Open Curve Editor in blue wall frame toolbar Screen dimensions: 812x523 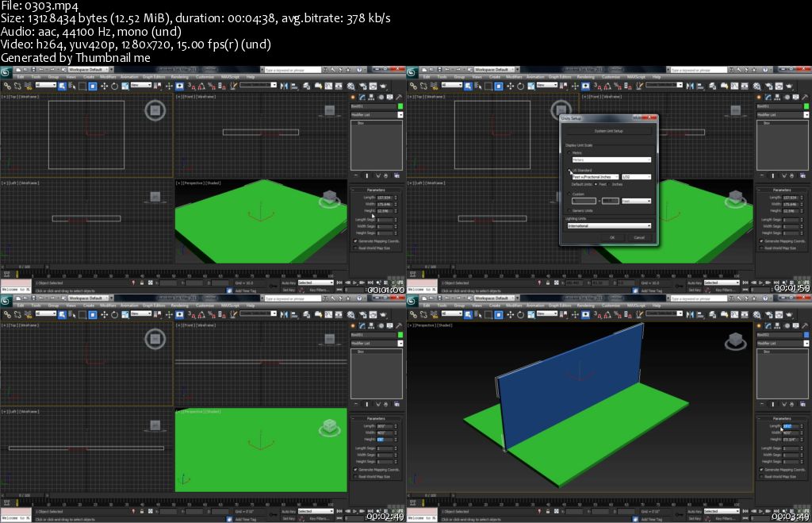pos(734,314)
